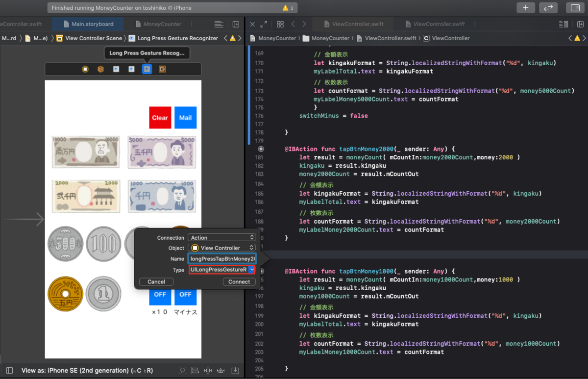The width and height of the screenshot is (588, 379).
Task: Add another editor from right pane
Action: pos(579,24)
